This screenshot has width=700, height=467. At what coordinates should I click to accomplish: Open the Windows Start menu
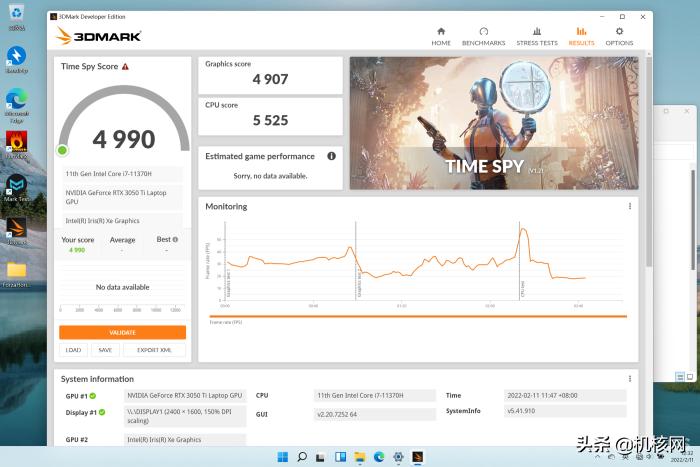283,457
